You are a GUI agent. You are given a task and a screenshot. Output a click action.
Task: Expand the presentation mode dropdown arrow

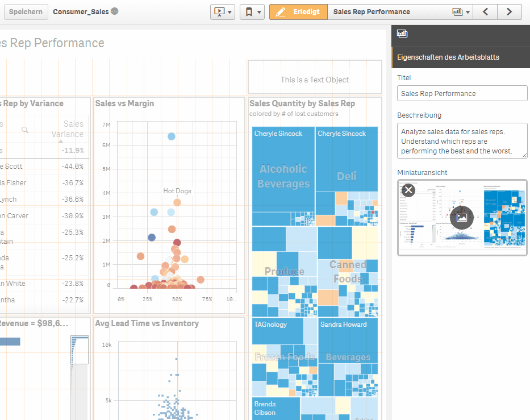pos(230,12)
